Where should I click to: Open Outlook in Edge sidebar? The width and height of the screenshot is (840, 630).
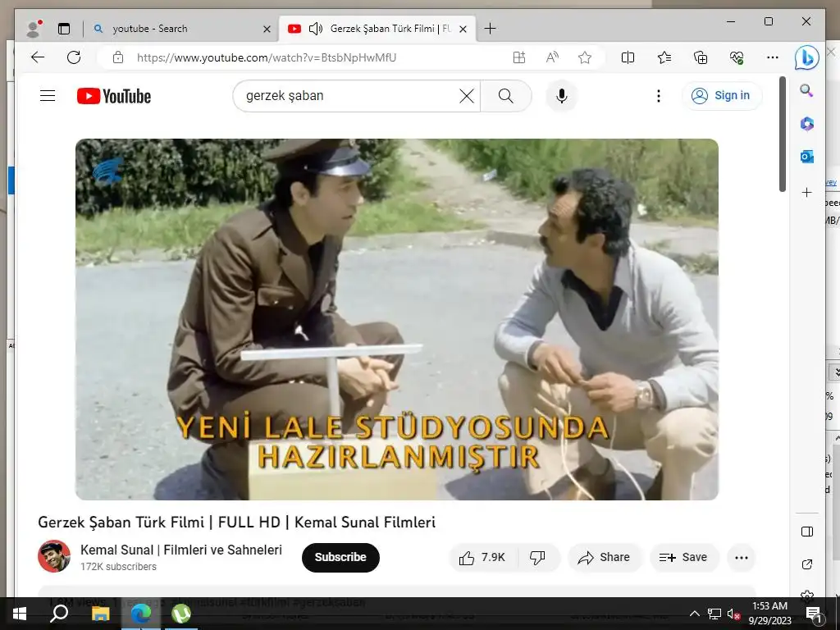(807, 157)
